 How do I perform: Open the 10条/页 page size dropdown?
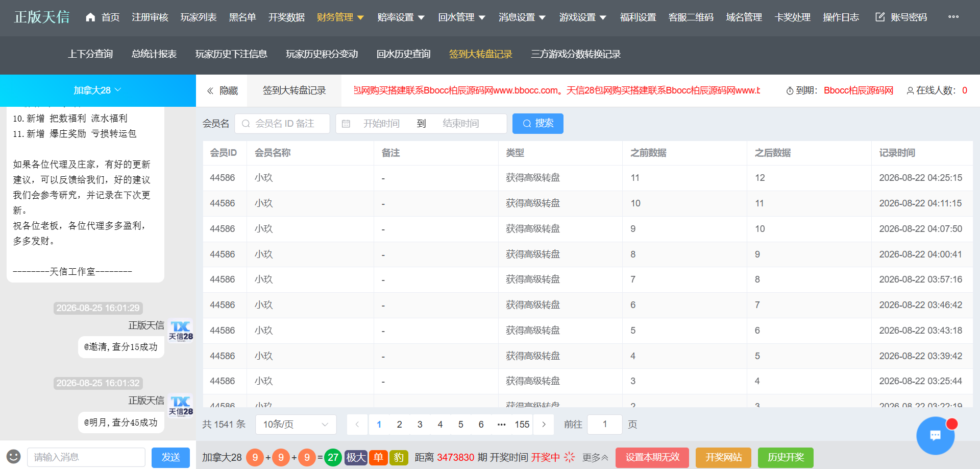tap(296, 425)
